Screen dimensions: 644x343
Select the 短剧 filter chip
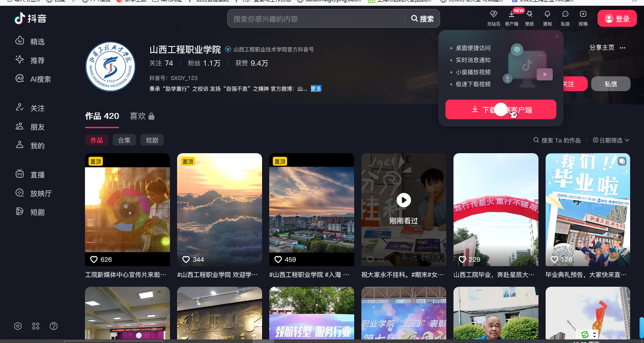(x=152, y=140)
